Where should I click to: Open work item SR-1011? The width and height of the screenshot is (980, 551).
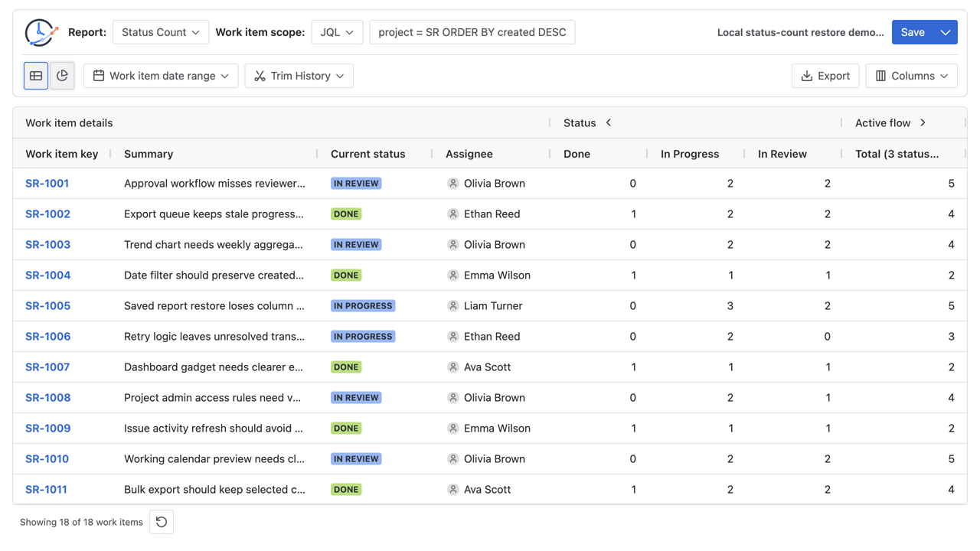[46, 489]
